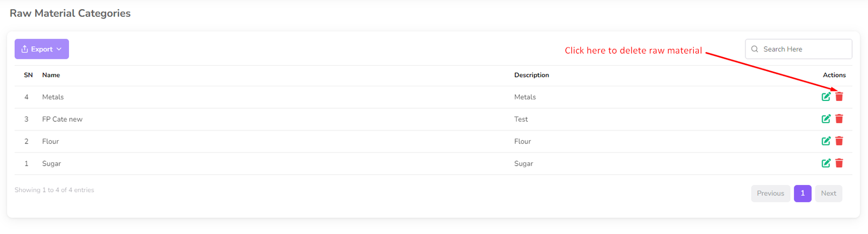Click the Metals name cell
Viewport: 868px width, 234px height.
53,97
